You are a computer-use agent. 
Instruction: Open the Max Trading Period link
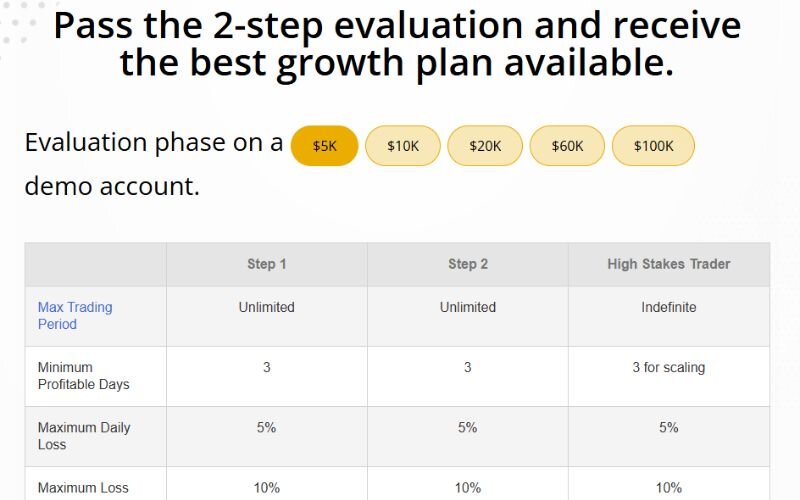(75, 315)
